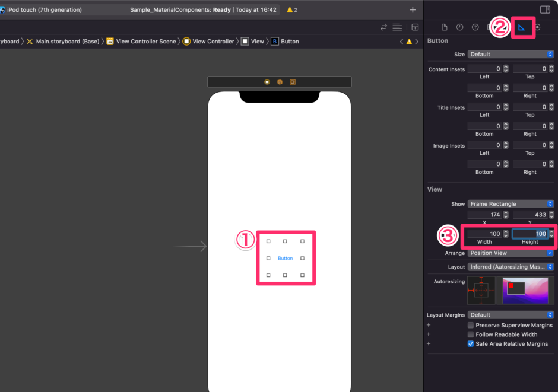Open the editor options menu icon
The image size is (558, 392).
397,27
